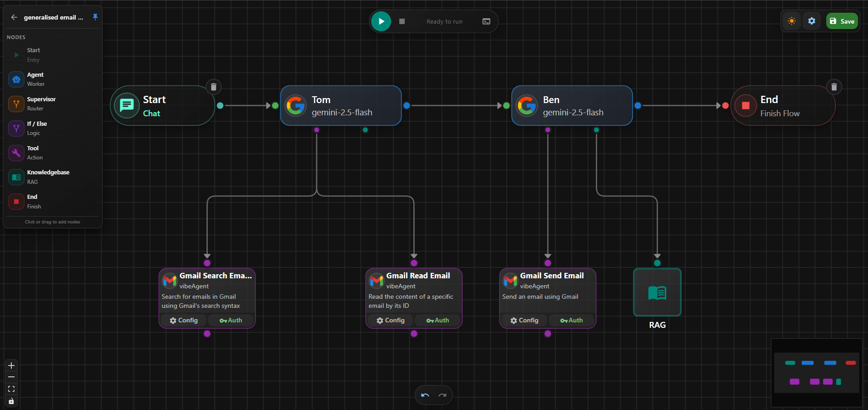Add a Supervisor router node from palette
Image resolution: width=868 pixels, height=410 pixels.
tap(53, 104)
